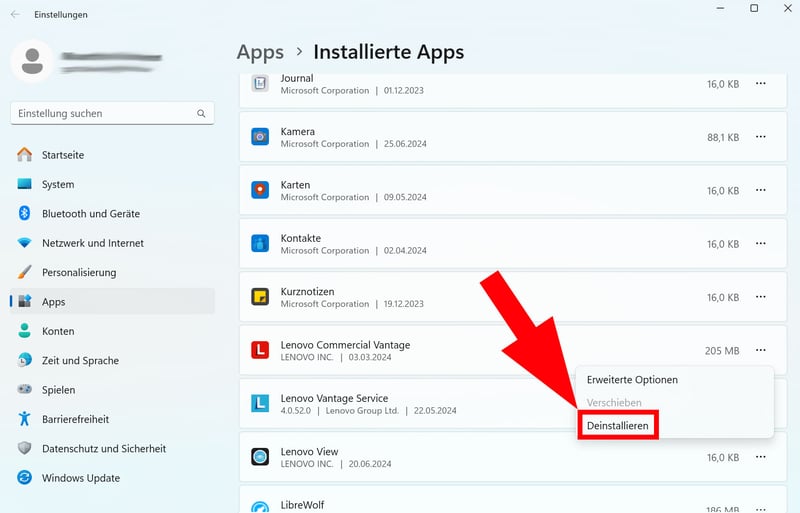Open more options for Kontakte
Viewport: 800px width, 513px height.
tap(761, 244)
